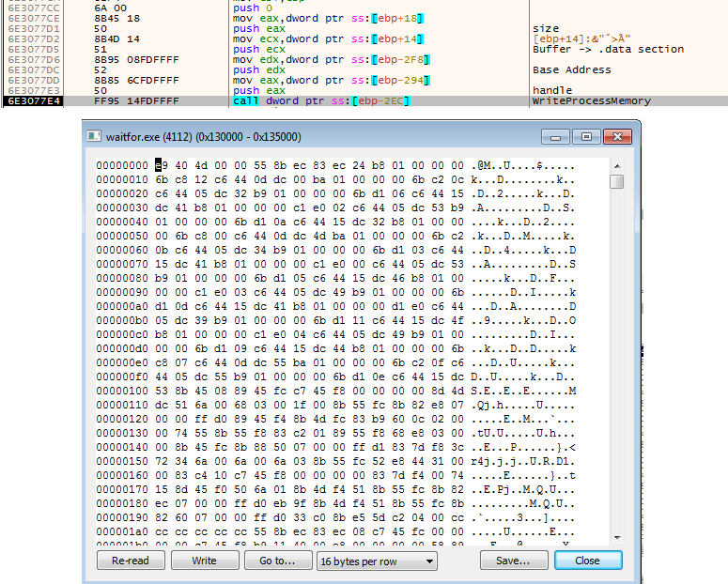This screenshot has height=584, width=728.
Task: Click the waitfor.exe window title icon
Action: tap(94, 137)
